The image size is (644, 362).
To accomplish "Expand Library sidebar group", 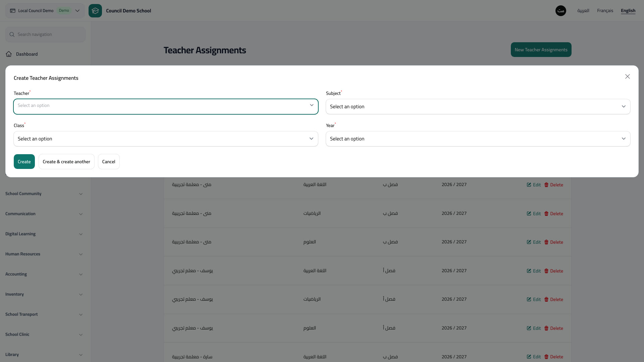I will (x=44, y=355).
